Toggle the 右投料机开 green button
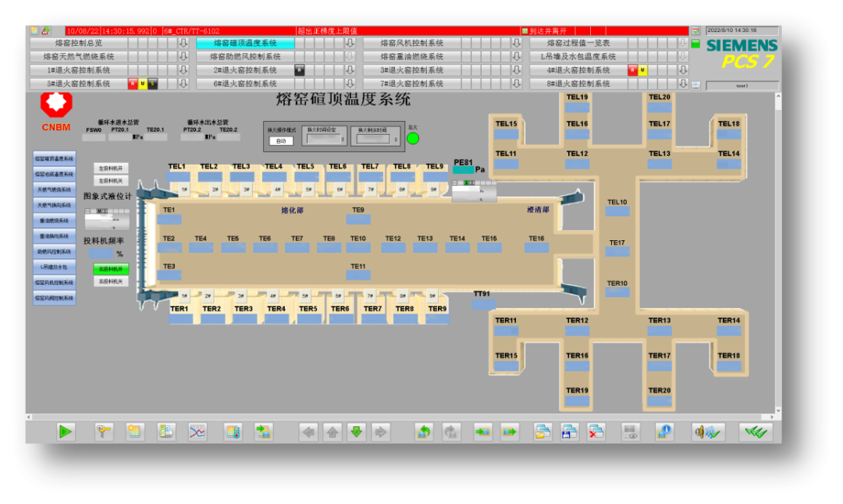Screen dimensions: 843x504 110,268
